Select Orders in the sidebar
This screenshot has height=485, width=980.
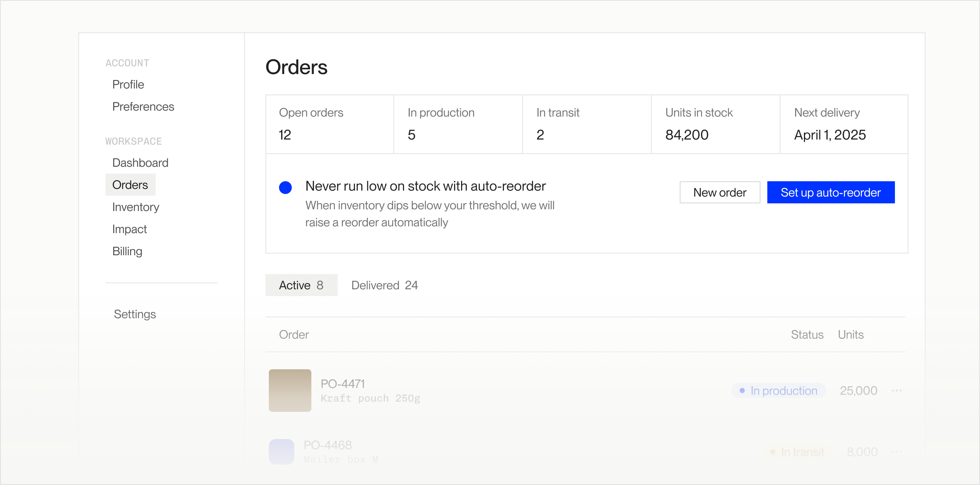point(130,185)
